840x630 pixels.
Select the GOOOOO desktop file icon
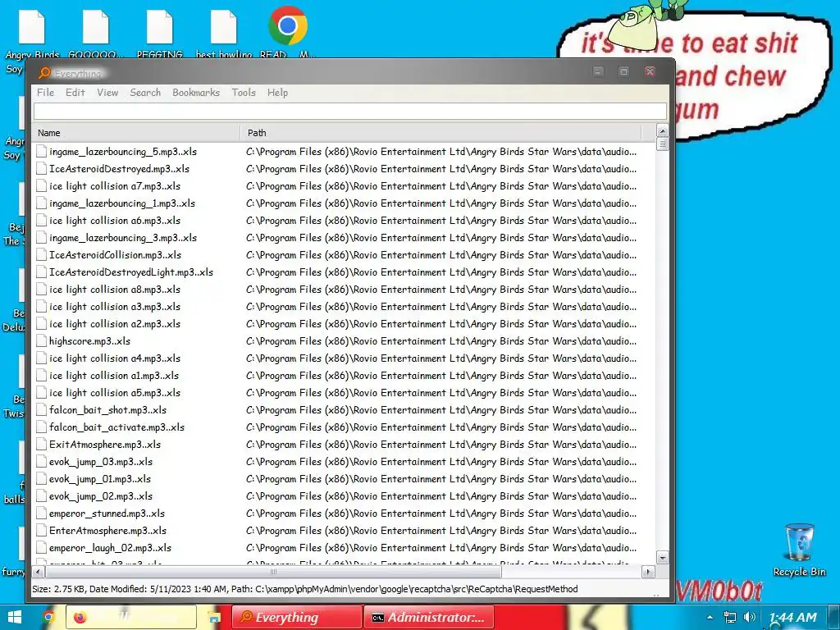click(x=95, y=28)
